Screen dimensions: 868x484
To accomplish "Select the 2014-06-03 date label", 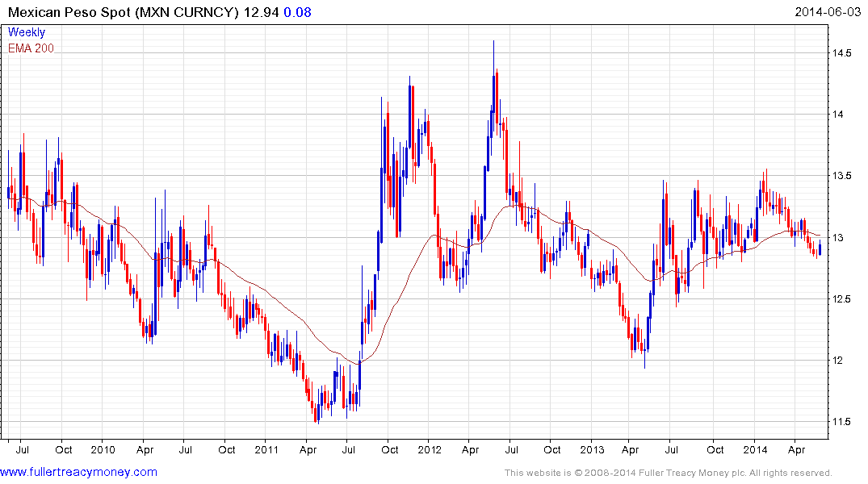I will [x=828, y=12].
